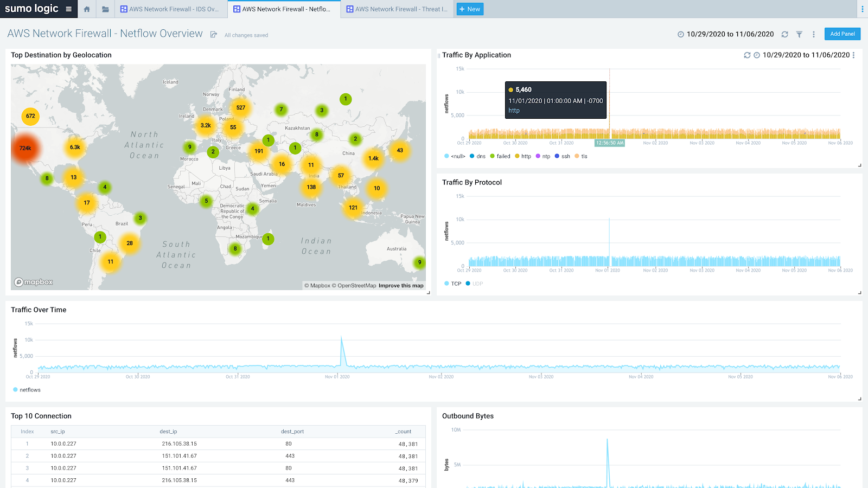This screenshot has height=488, width=868.
Task: Click the 12:56:50 AM timeline marker
Action: click(610, 143)
